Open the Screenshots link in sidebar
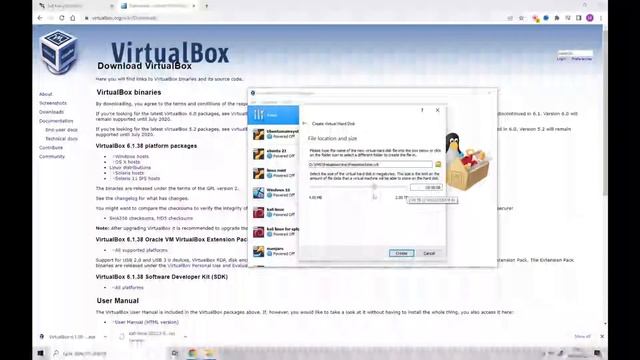Image resolution: width=640 pixels, height=360 pixels. (x=53, y=103)
